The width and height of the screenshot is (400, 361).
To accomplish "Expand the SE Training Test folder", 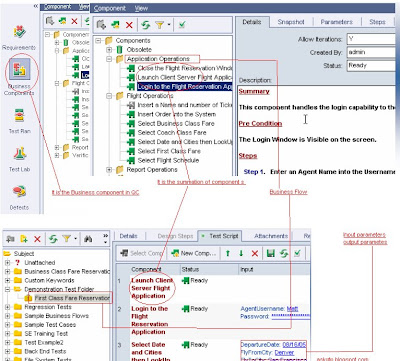I will (7, 334).
